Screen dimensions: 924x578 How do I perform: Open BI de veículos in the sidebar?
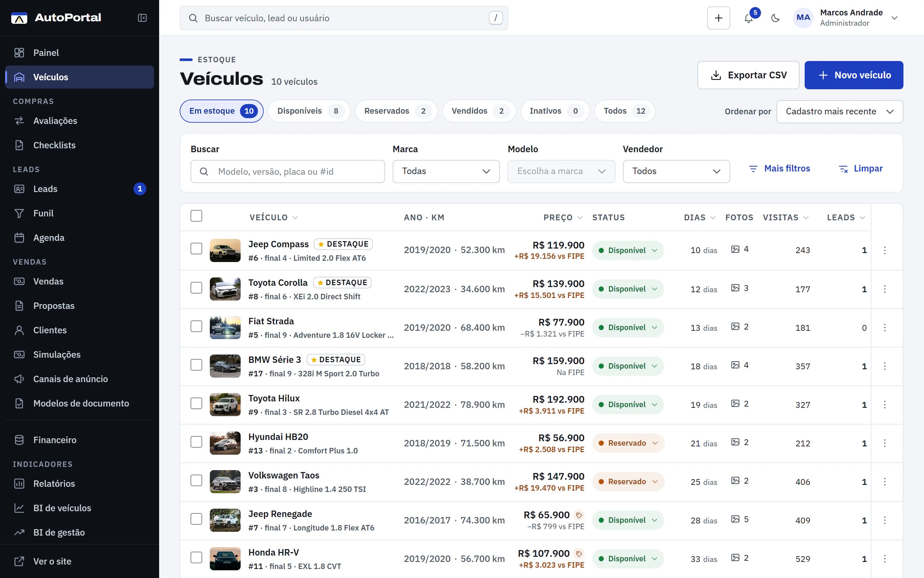click(80, 508)
